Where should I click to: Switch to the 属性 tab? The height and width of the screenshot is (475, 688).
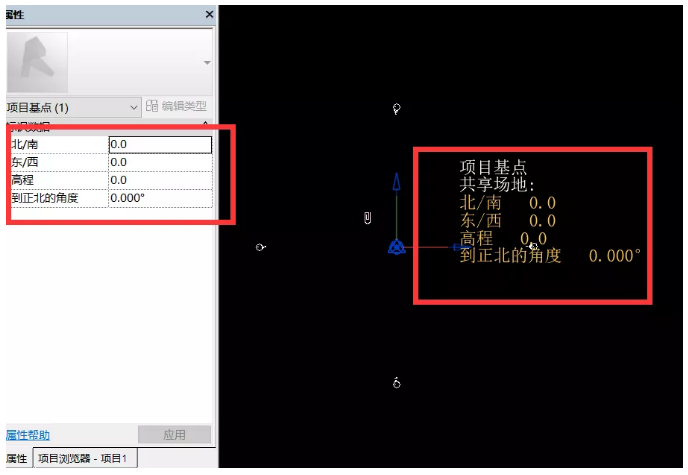(x=16, y=458)
